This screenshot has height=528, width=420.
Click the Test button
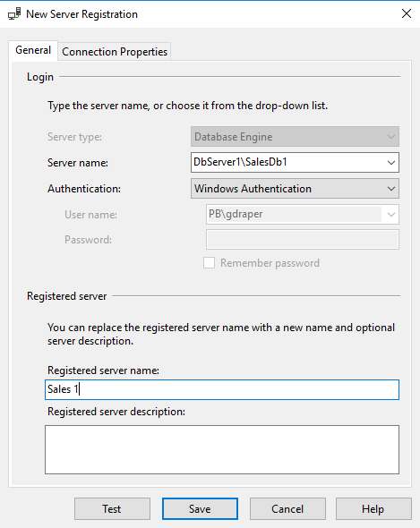[x=112, y=509]
